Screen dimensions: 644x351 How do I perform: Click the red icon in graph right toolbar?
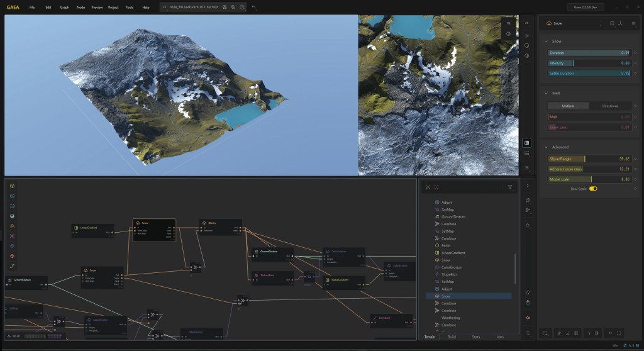[x=528, y=317]
